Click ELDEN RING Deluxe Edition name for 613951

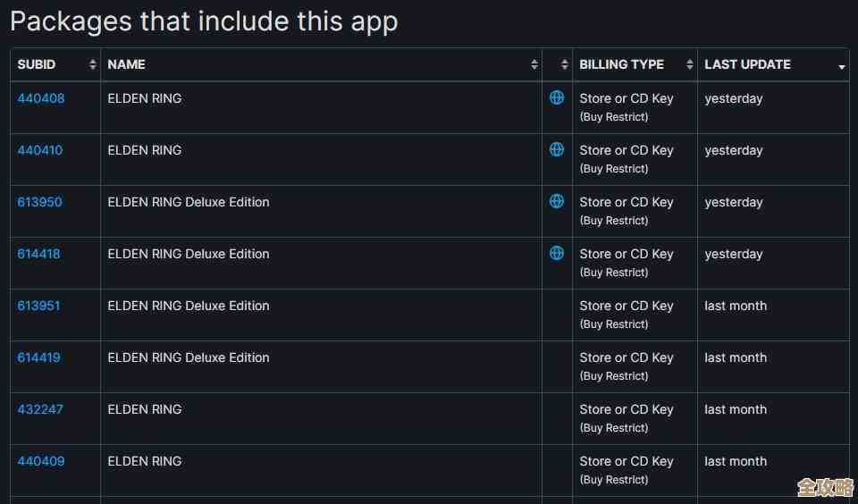click(189, 306)
